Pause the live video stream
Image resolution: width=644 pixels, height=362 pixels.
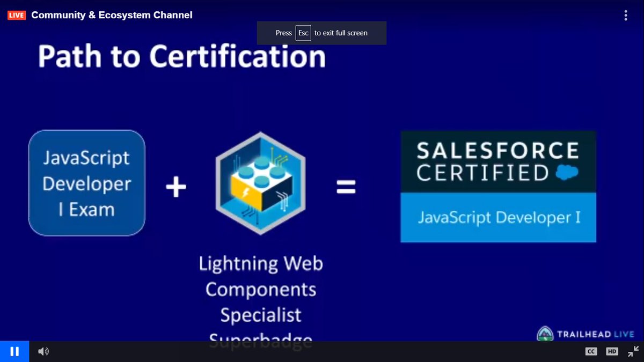click(14, 352)
